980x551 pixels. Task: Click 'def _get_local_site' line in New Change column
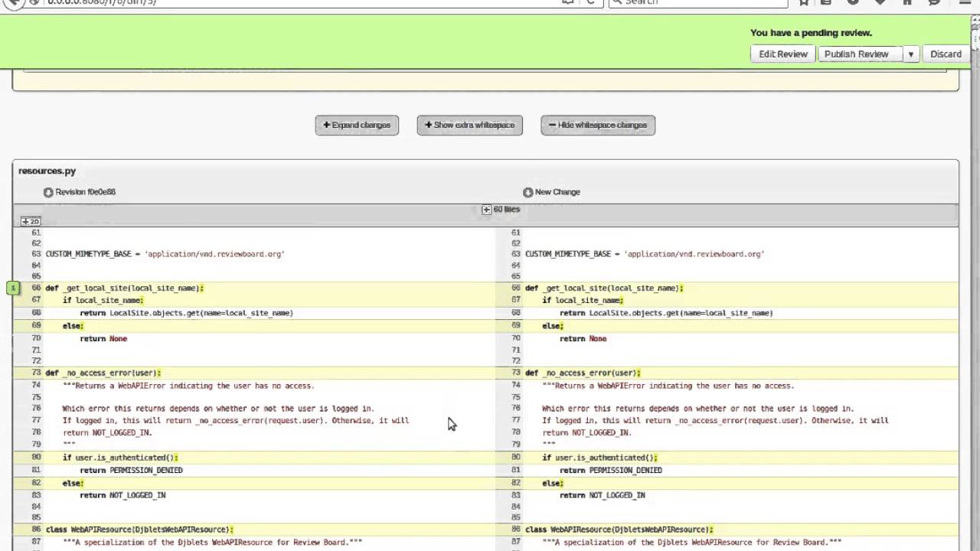pyautogui.click(x=604, y=288)
